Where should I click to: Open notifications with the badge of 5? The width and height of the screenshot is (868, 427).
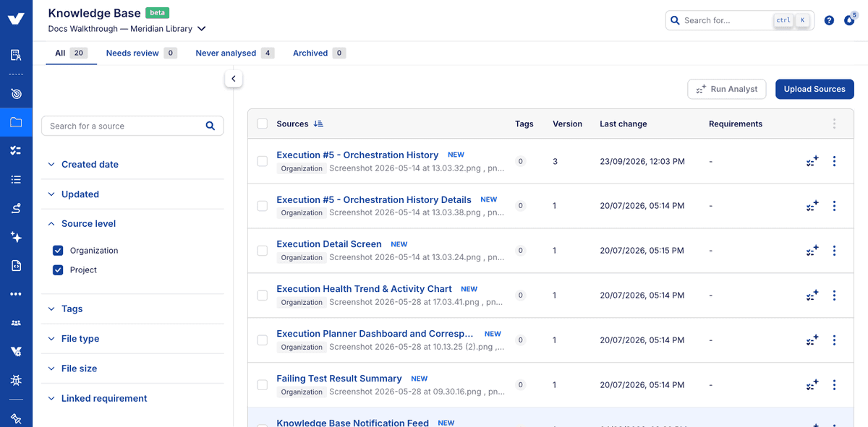[849, 20]
